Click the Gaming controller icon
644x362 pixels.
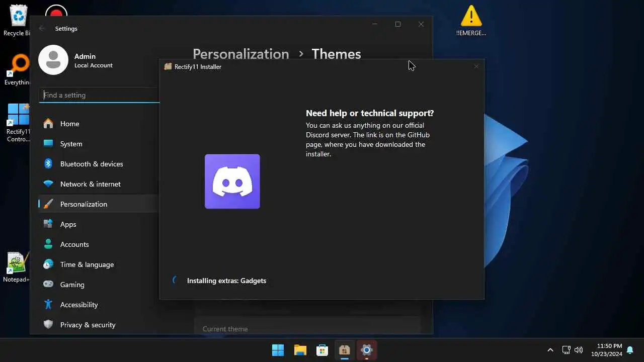point(48,284)
